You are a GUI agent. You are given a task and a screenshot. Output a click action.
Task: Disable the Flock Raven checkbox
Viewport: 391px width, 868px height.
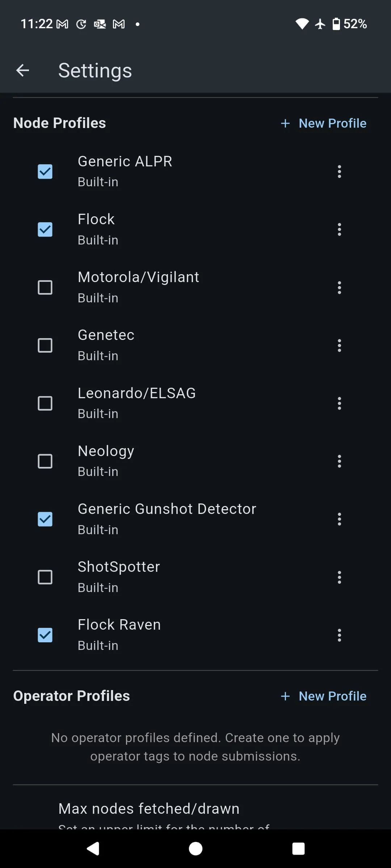(45, 635)
